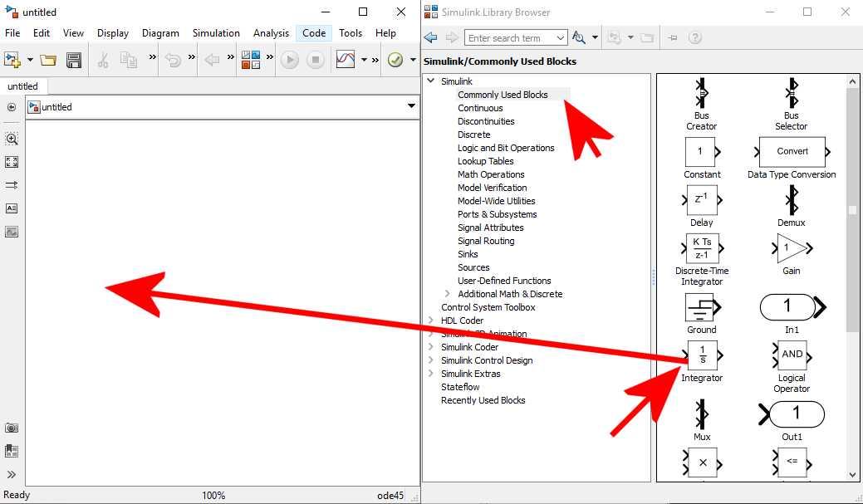Screen dimensions: 863x504
Task: Toggle sample time legend palette icon
Action: [12, 185]
